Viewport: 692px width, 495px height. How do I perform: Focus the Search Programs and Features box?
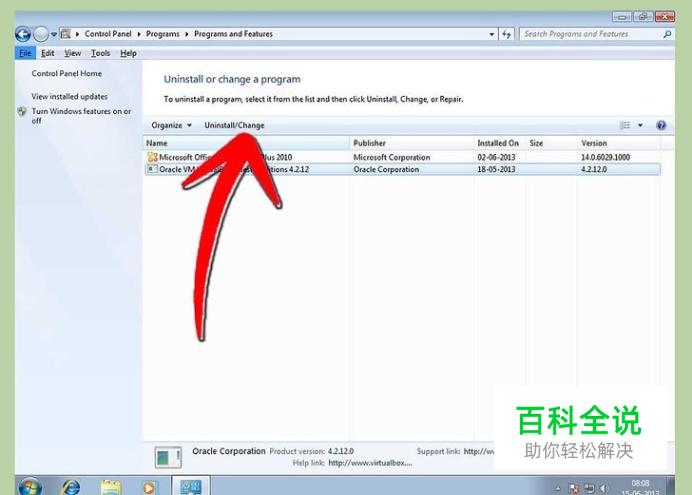pos(591,34)
